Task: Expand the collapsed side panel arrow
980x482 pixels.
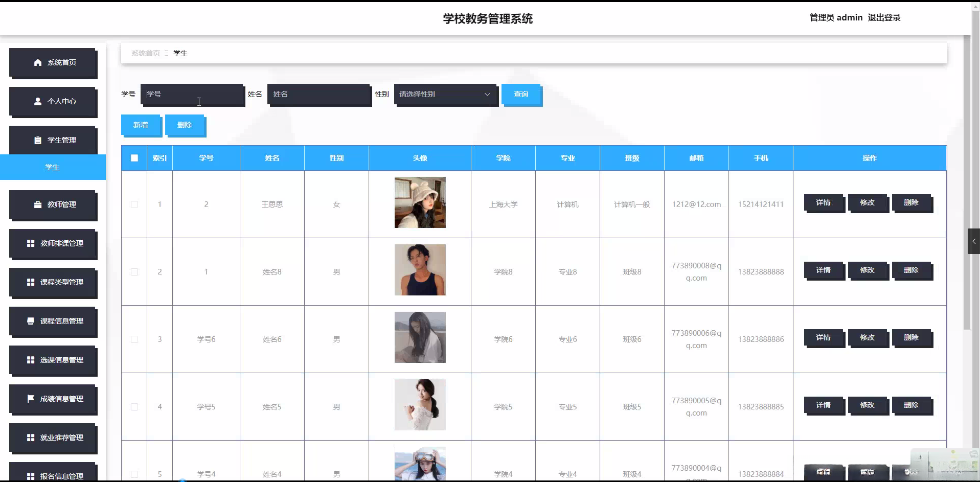Action: point(973,241)
